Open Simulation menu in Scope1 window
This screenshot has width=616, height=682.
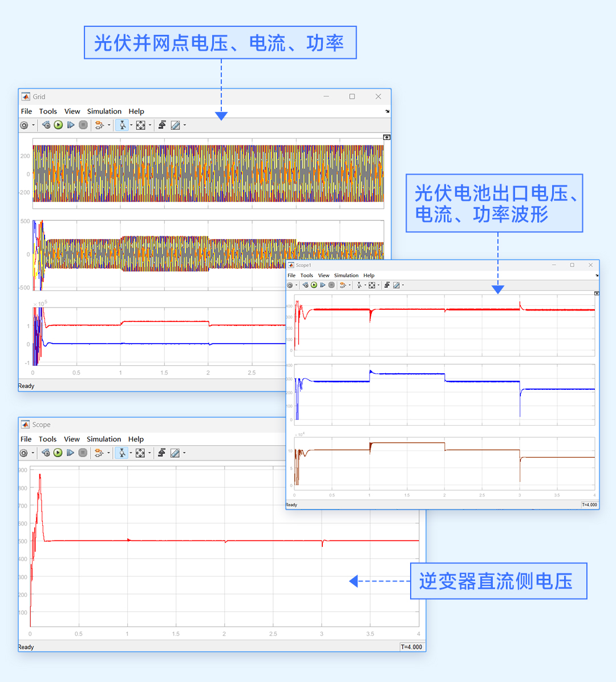pyautogui.click(x=346, y=275)
